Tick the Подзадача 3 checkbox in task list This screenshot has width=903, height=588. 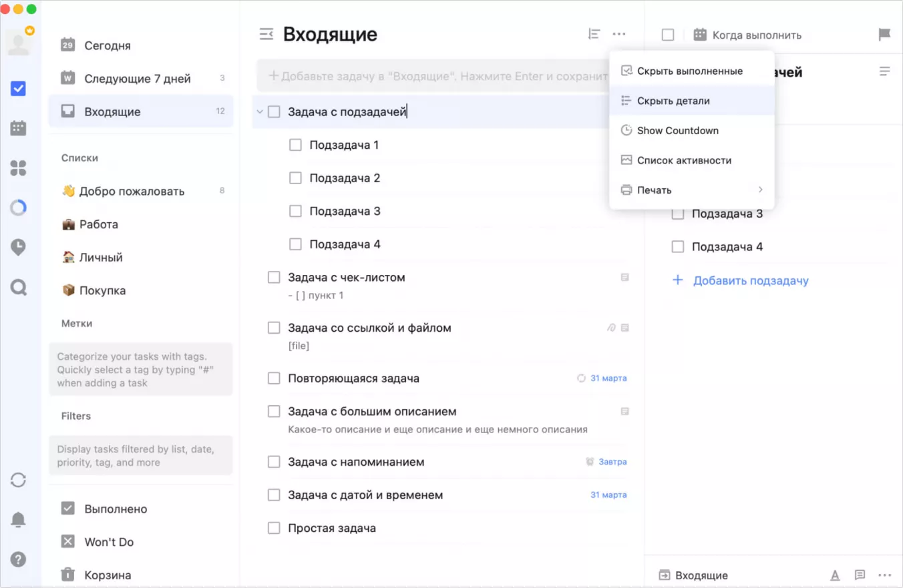pos(295,211)
